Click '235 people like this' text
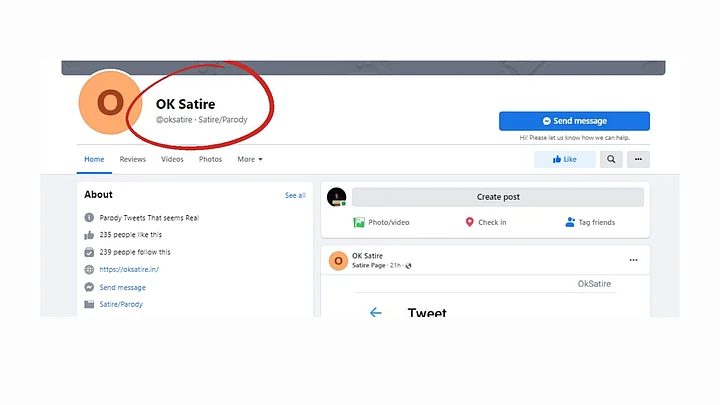720x405 pixels. pyautogui.click(x=131, y=235)
